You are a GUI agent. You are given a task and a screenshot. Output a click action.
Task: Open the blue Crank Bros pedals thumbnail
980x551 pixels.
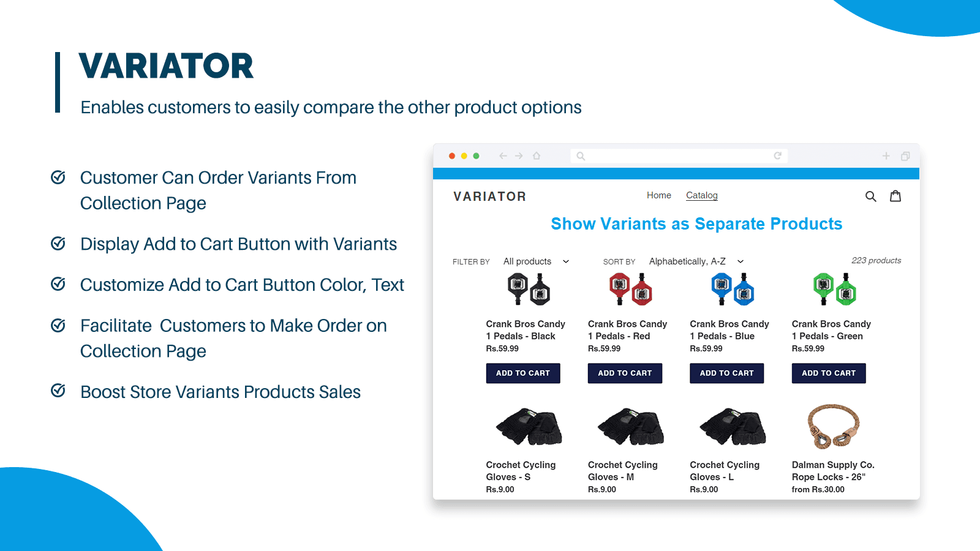tap(733, 289)
